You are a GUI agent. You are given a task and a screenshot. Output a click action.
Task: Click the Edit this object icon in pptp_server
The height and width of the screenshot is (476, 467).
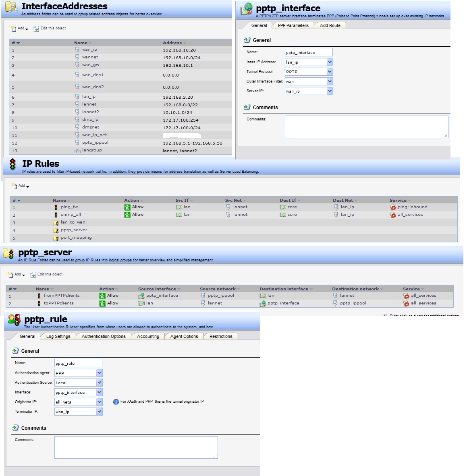click(33, 275)
